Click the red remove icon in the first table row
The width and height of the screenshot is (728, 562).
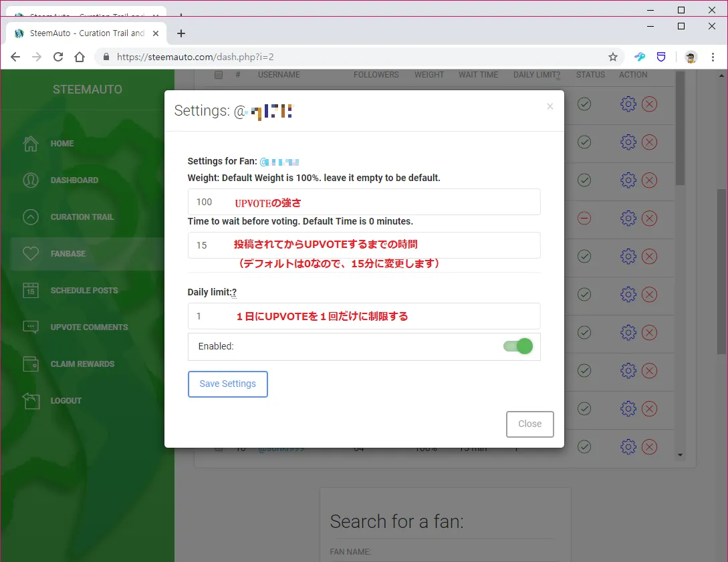[649, 104]
